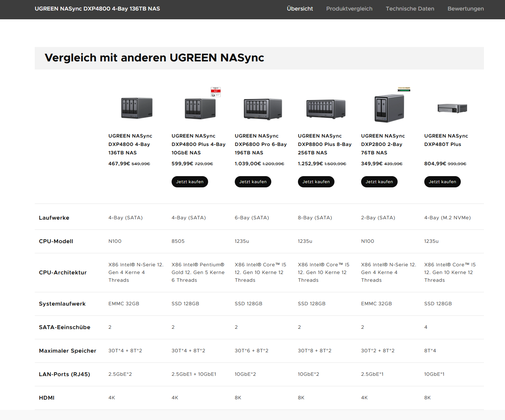This screenshot has height=420, width=505.
Task: Click Jetzt kaufen for DXP2800 2-Bay
Action: pyautogui.click(x=379, y=182)
